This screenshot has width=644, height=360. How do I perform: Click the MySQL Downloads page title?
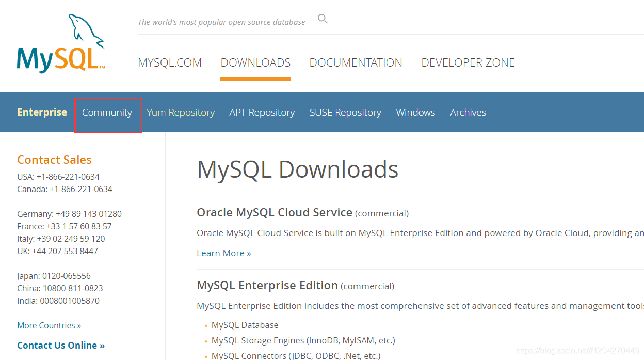[298, 169]
